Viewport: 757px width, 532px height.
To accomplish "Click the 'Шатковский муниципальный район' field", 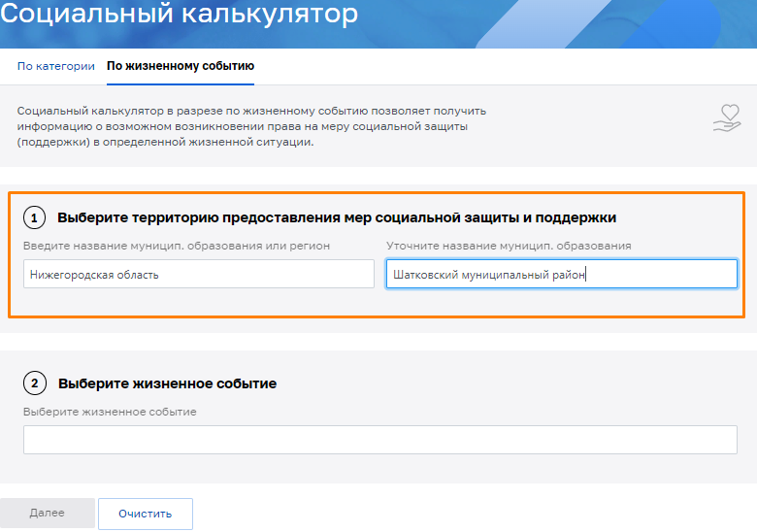I will click(x=562, y=274).
